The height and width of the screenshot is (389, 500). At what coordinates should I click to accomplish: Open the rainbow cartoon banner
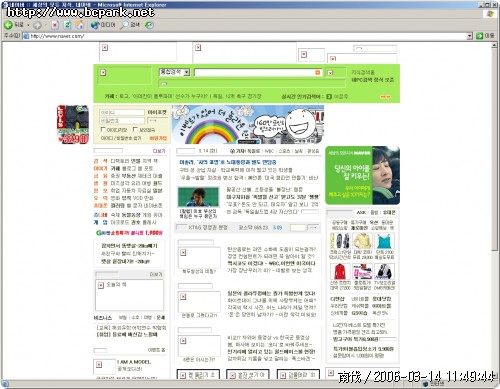click(248, 125)
